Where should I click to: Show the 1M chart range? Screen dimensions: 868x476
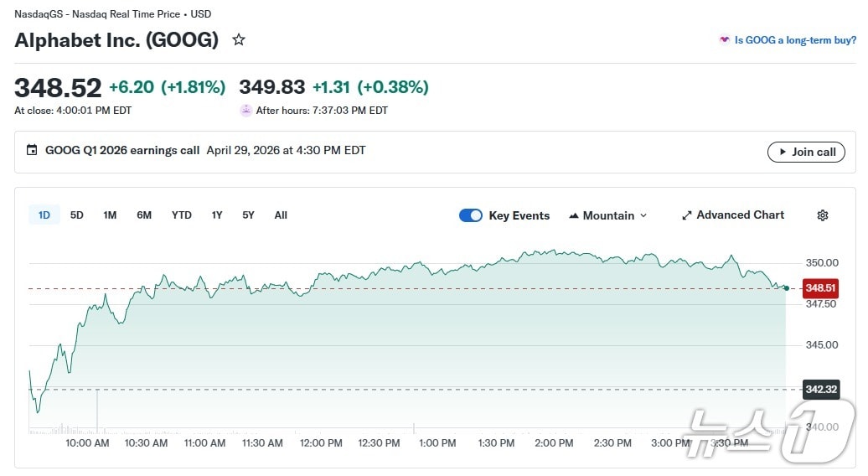110,215
